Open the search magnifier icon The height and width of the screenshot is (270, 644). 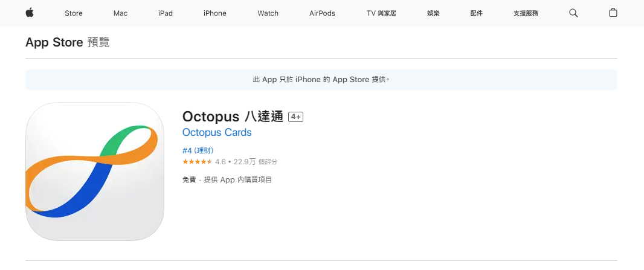[x=573, y=13]
